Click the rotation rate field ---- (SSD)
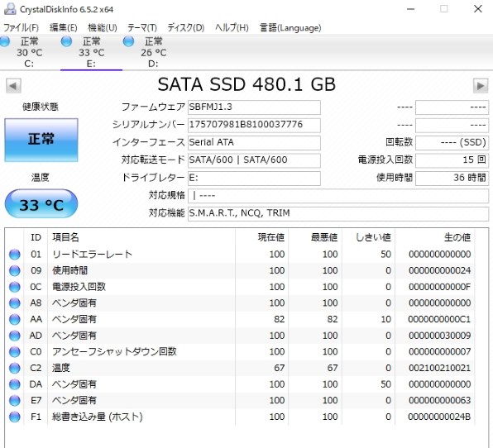The height and width of the screenshot is (448, 493). 452,143
